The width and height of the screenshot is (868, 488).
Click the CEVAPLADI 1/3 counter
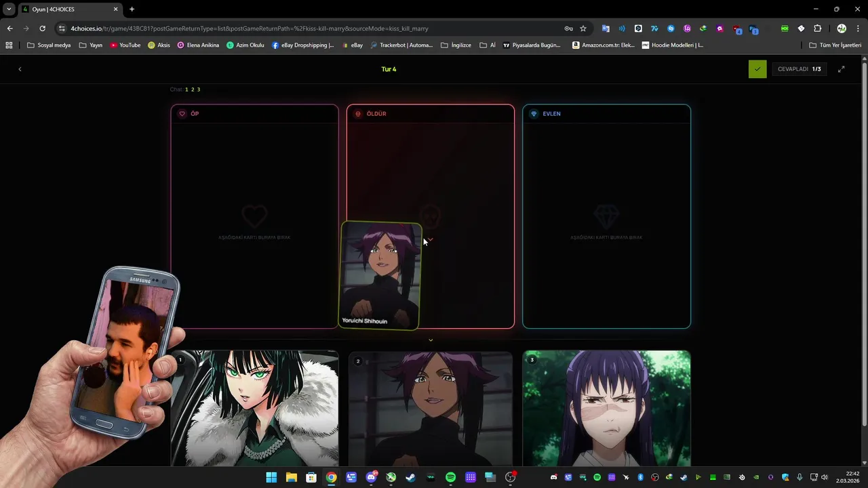799,69
